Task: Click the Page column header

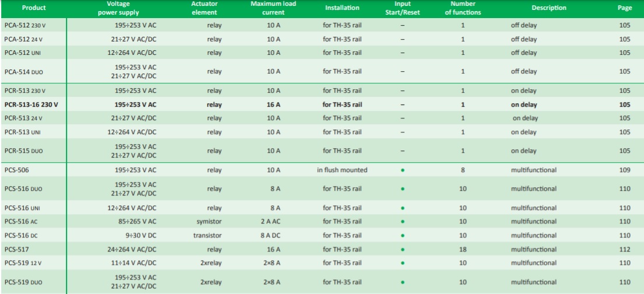Action: pyautogui.click(x=625, y=8)
